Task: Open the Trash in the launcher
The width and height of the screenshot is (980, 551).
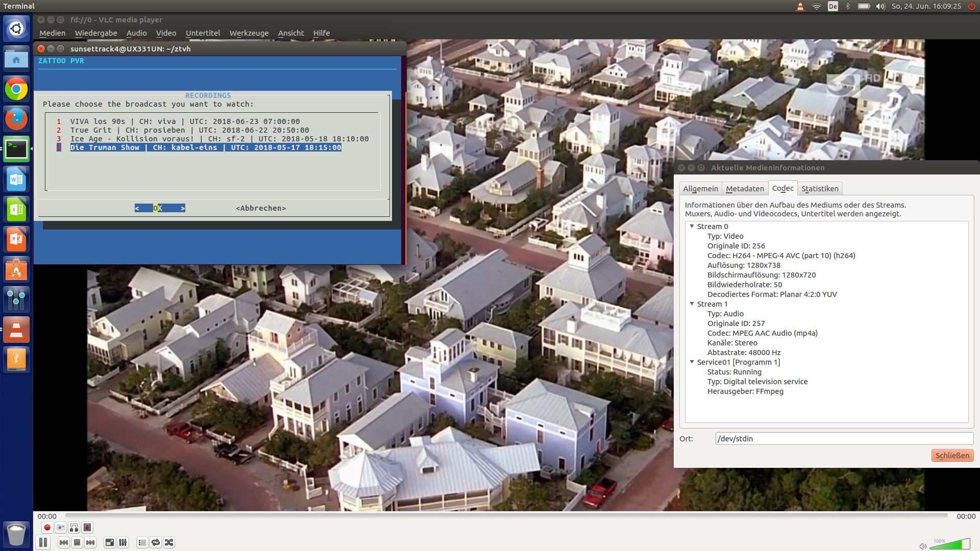Action: click(x=16, y=534)
